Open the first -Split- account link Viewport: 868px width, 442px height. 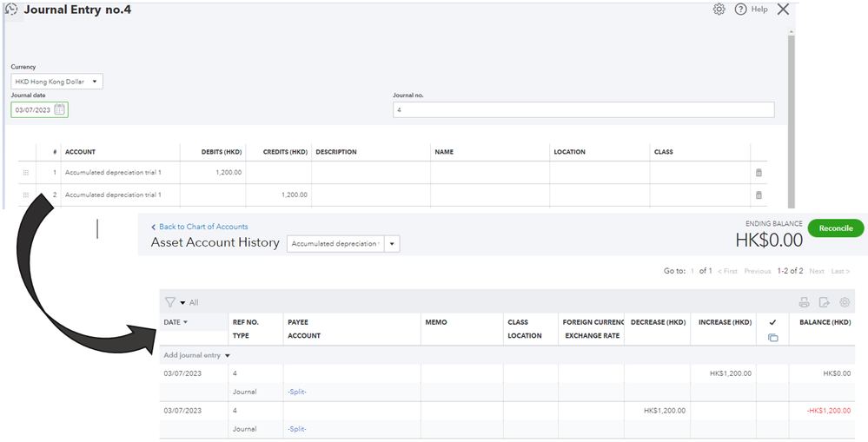click(x=297, y=392)
